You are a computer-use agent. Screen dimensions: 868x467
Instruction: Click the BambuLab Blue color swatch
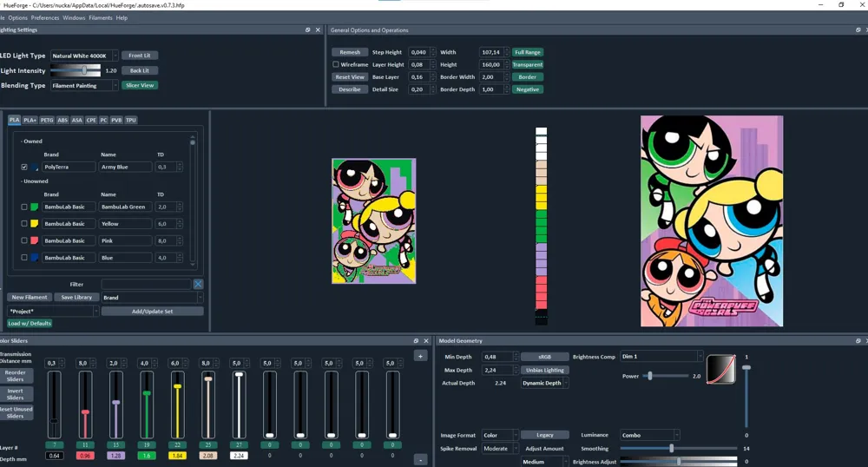(x=35, y=257)
